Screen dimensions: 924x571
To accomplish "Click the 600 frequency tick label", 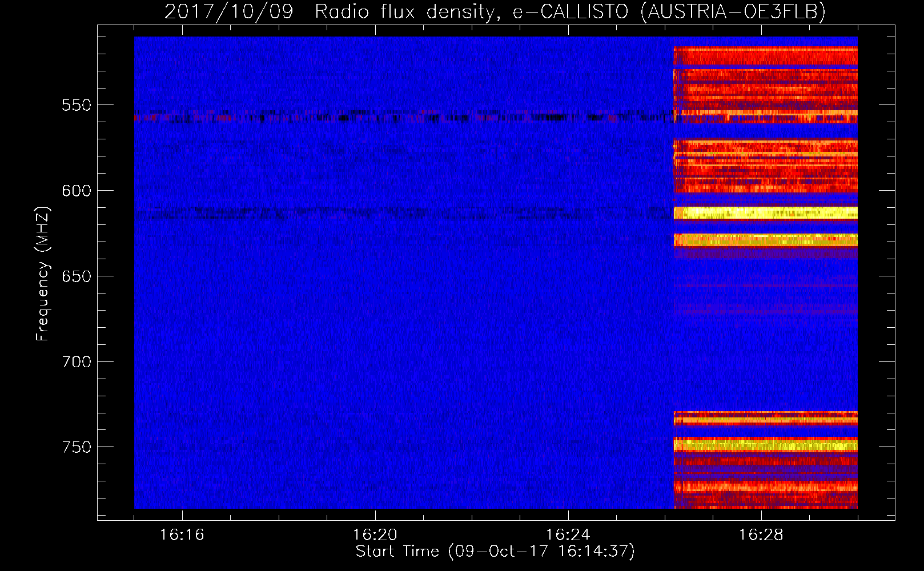I will coord(77,191).
